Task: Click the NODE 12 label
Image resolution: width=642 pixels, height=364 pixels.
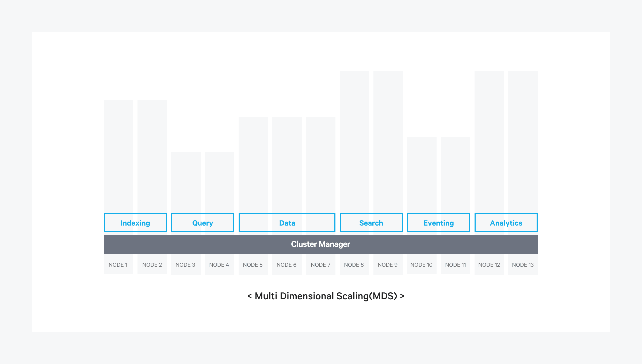Action: pos(489,265)
